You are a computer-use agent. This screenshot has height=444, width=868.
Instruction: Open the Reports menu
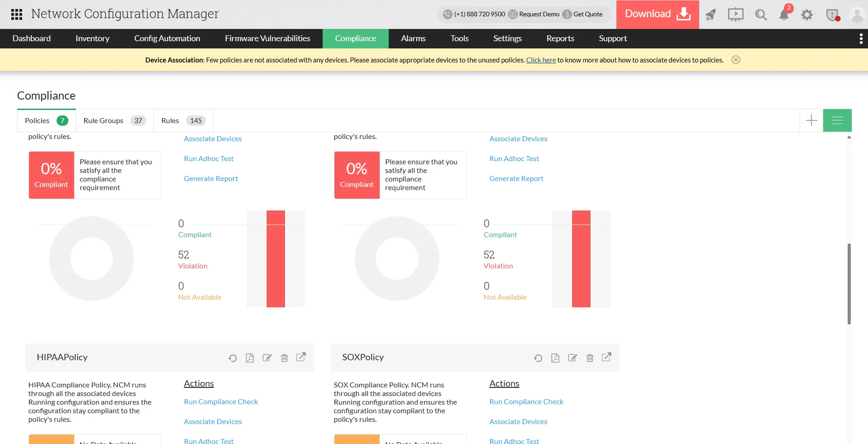560,38
